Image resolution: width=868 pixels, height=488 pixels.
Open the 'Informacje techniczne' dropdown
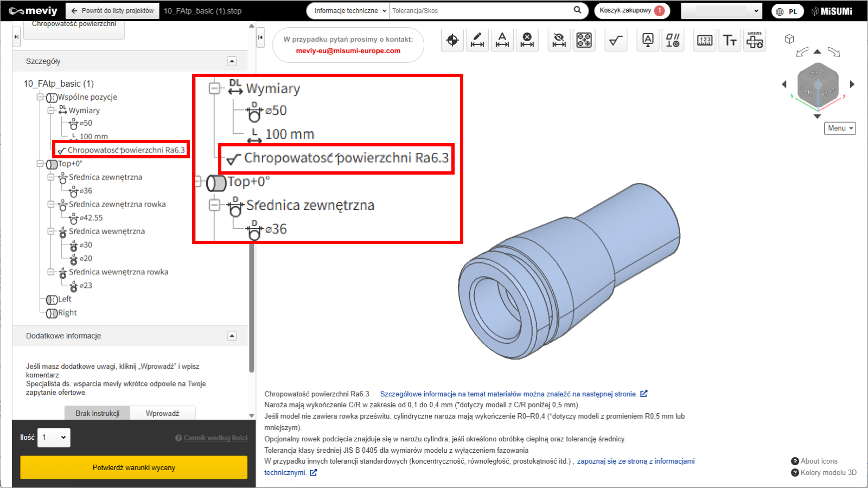tap(350, 11)
